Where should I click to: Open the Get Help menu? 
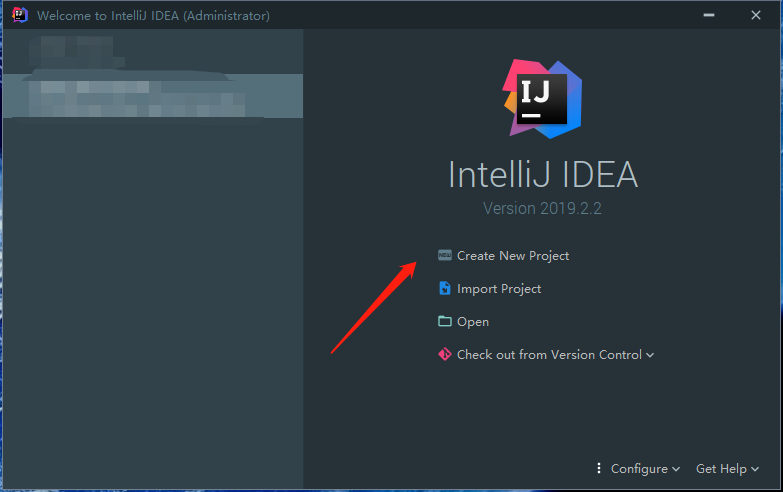click(x=721, y=469)
